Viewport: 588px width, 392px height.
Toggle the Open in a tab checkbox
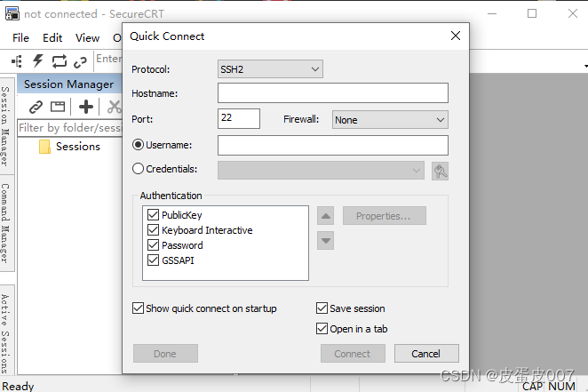tap(322, 329)
